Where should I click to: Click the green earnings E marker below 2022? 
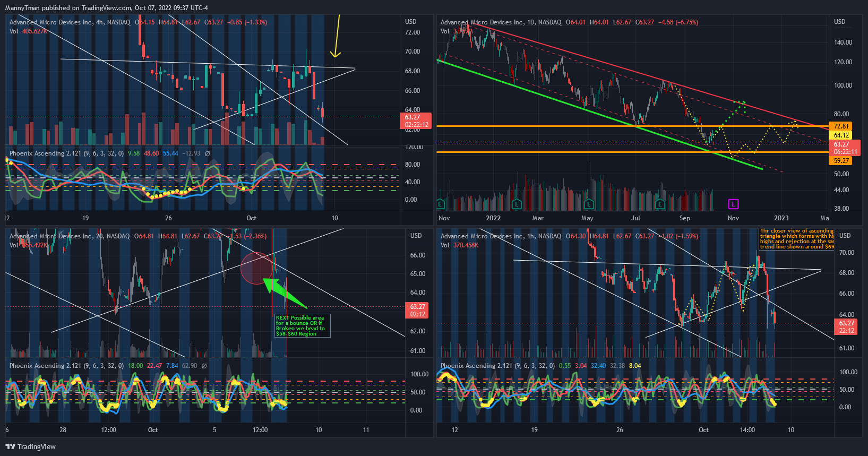coord(517,204)
